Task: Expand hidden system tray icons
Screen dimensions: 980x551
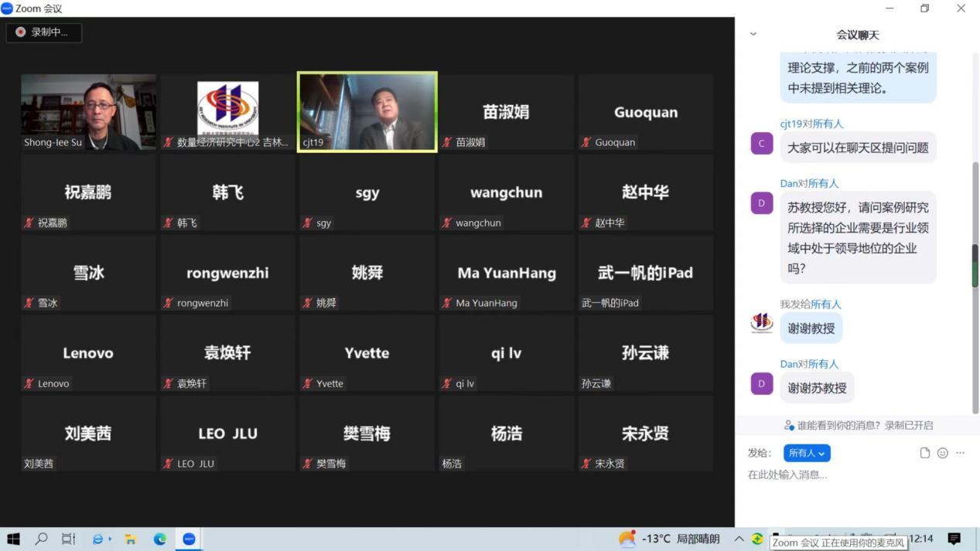Action: [739, 539]
